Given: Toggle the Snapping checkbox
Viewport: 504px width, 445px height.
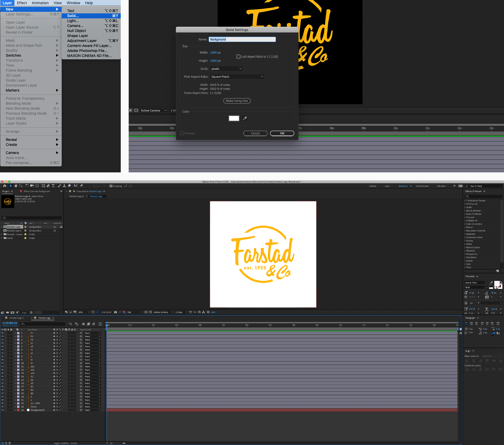Looking at the screenshot, I should (111, 186).
